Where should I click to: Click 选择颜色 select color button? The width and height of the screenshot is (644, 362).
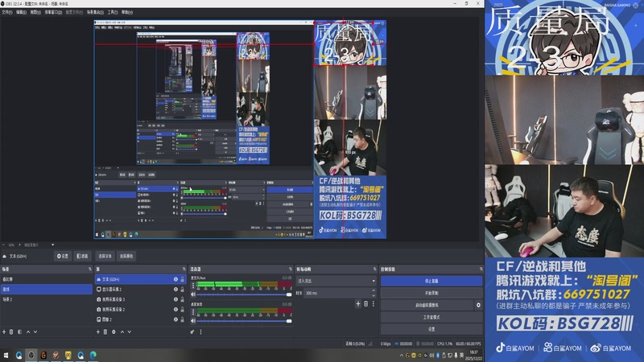[x=126, y=256]
